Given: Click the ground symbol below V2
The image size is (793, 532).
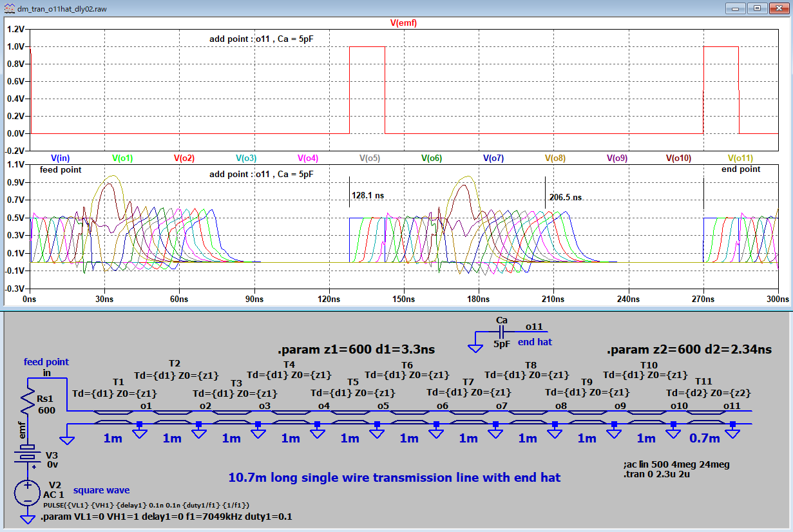Looking at the screenshot, I should pyautogui.click(x=28, y=519).
